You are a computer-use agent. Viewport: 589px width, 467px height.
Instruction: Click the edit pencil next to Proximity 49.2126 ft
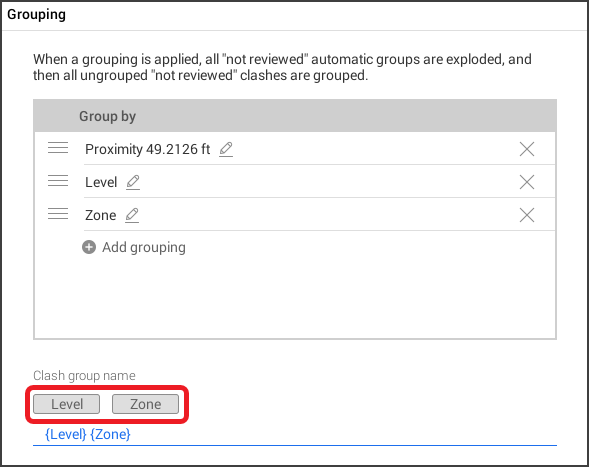coord(226,150)
